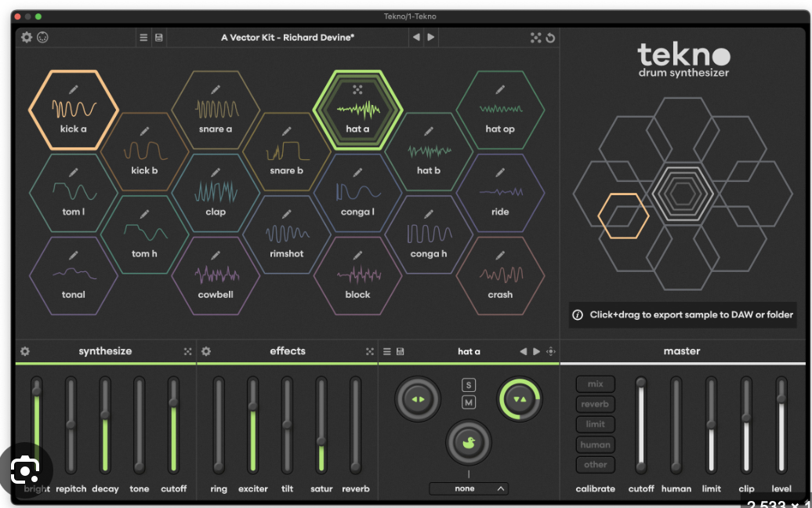Open the none dropdown below the duck button

(x=468, y=488)
